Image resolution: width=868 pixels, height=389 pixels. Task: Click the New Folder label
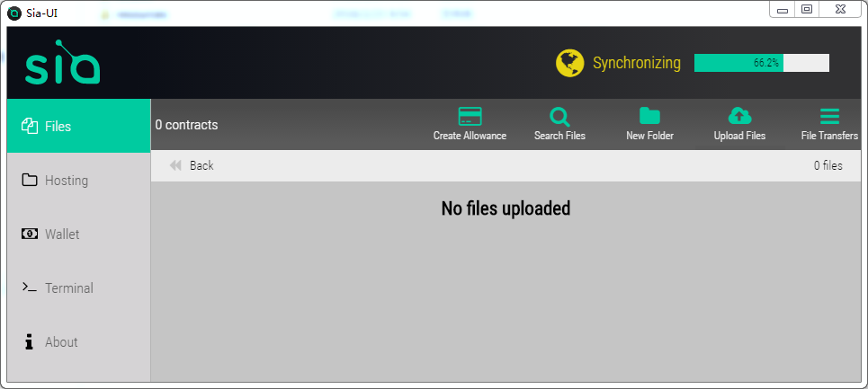[650, 136]
